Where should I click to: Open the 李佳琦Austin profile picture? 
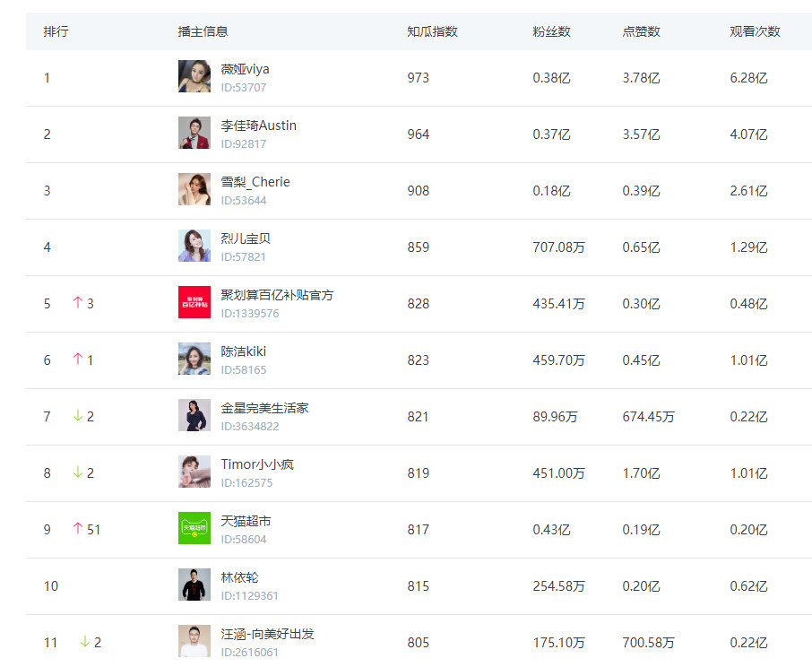click(x=194, y=134)
